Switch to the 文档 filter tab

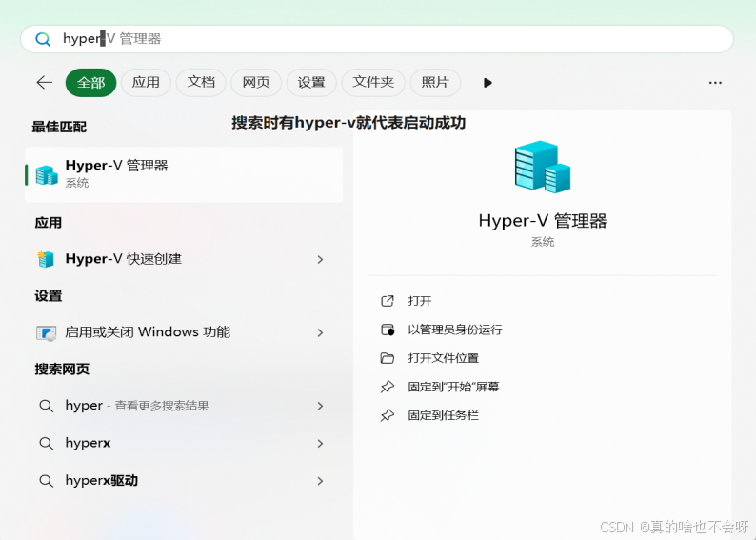coord(201,83)
